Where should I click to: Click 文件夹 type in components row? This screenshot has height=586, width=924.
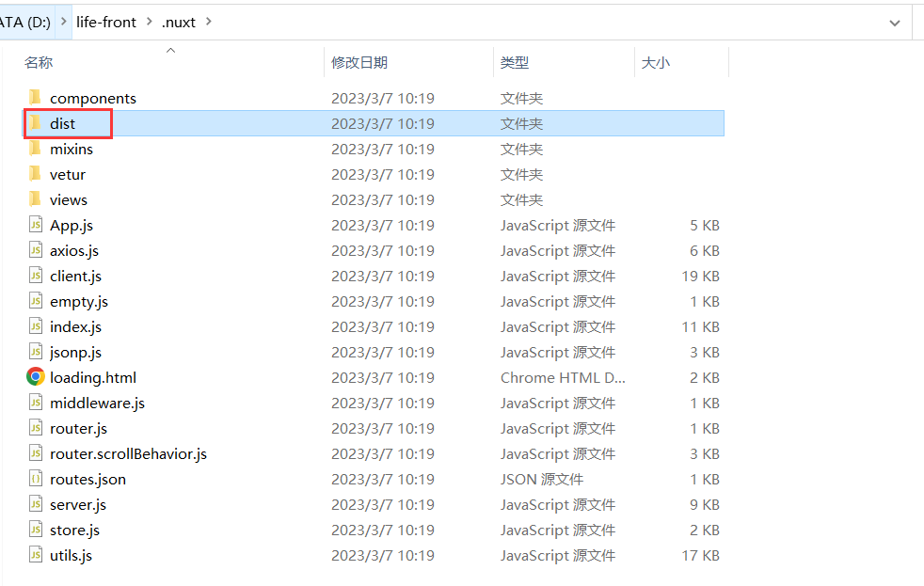(x=521, y=99)
